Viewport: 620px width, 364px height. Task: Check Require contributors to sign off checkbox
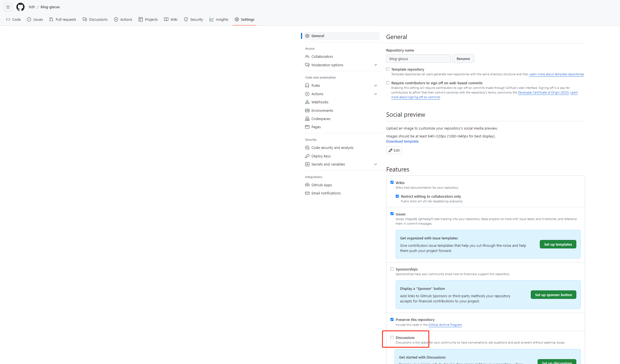click(x=388, y=83)
